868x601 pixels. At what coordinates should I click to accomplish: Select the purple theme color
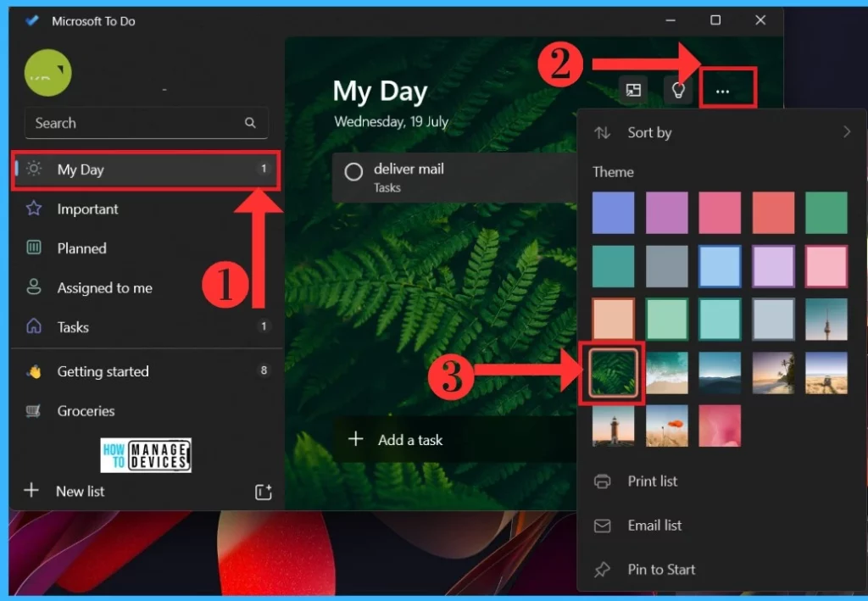pos(666,213)
